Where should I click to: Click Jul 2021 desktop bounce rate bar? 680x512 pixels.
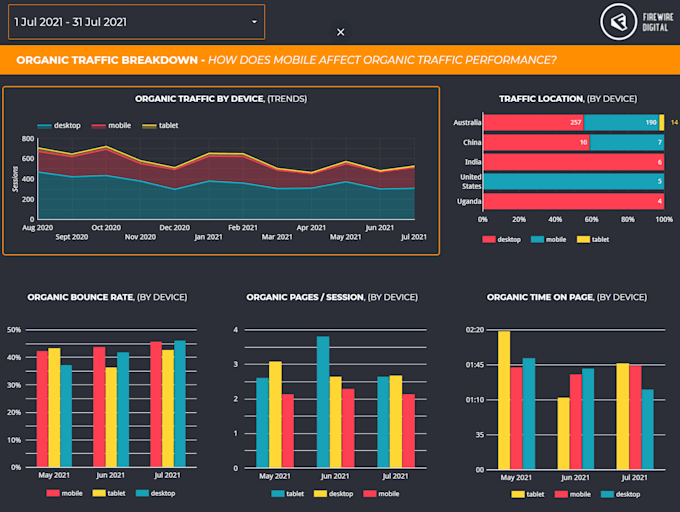(180, 404)
